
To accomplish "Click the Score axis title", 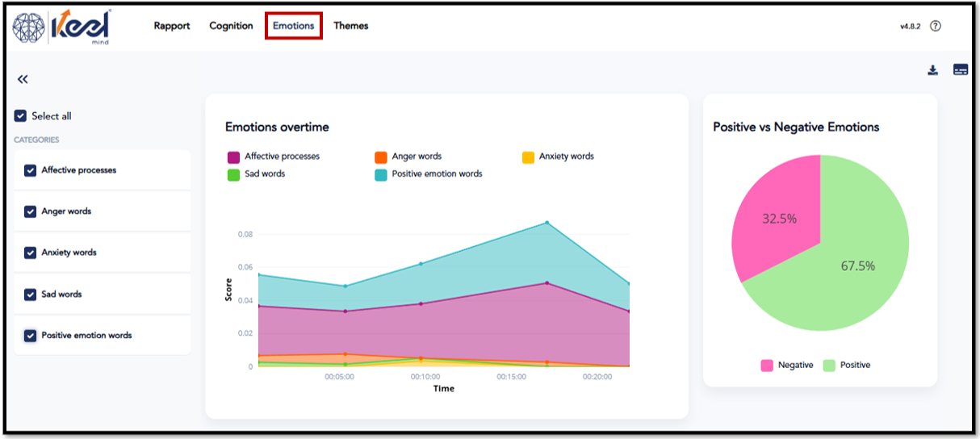I will 228,291.
